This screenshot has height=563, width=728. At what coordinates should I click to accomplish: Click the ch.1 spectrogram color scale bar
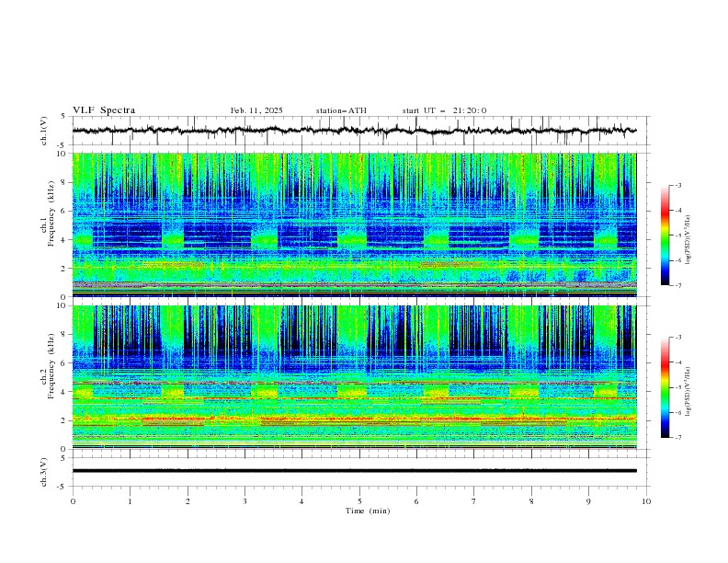[x=665, y=236]
